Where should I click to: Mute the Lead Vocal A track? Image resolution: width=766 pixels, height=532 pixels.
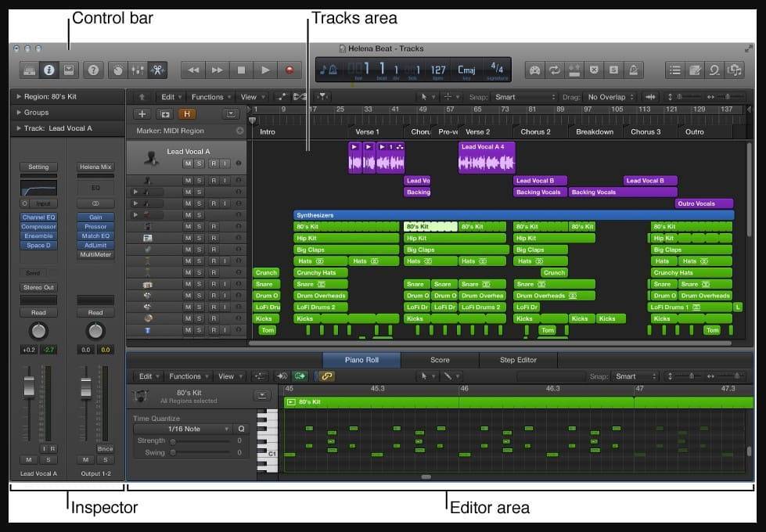pyautogui.click(x=188, y=164)
